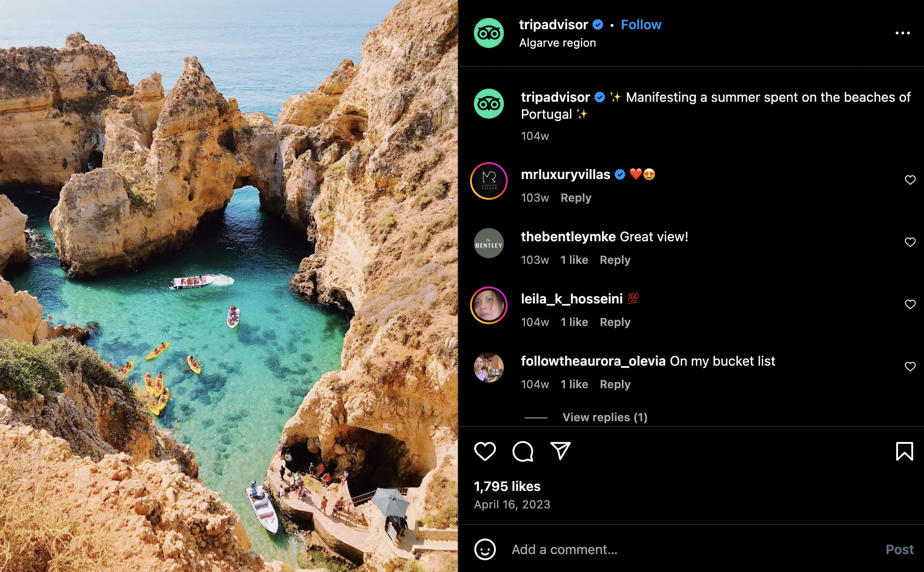The width and height of the screenshot is (924, 572).
Task: Like followtheaurora_olevia's bucket list comment
Action: click(x=910, y=367)
